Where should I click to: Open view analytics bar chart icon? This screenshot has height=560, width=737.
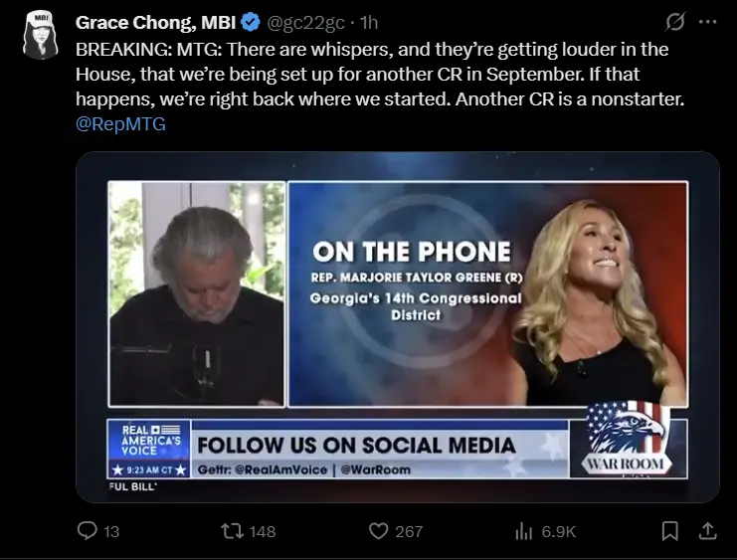pos(523,531)
